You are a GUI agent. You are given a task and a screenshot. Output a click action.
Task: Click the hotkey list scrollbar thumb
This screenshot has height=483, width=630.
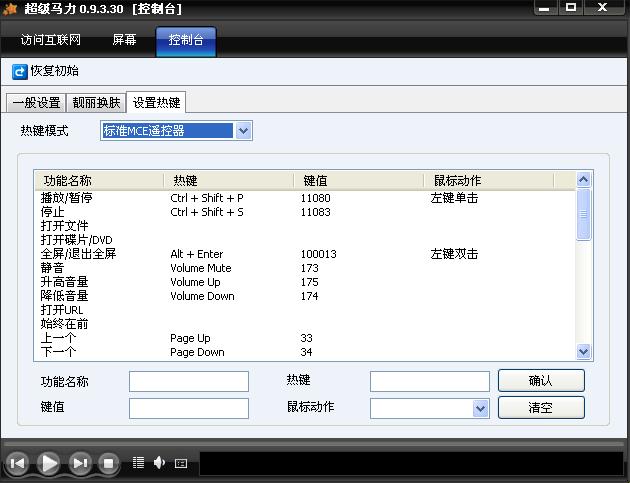point(583,214)
